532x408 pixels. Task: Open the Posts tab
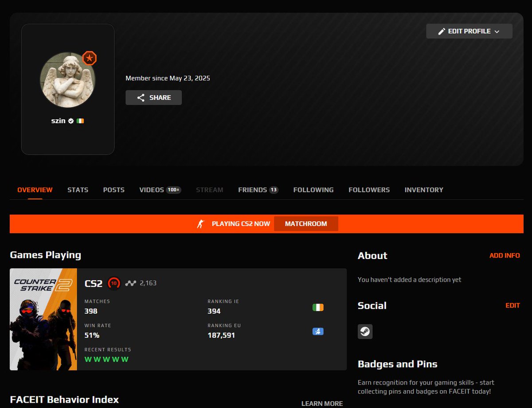tap(114, 190)
